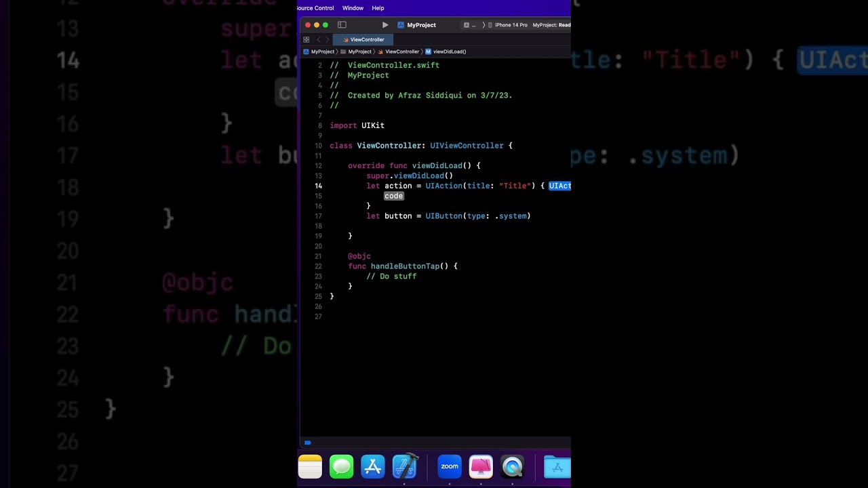
Task: Open the Help menu
Action: click(378, 8)
